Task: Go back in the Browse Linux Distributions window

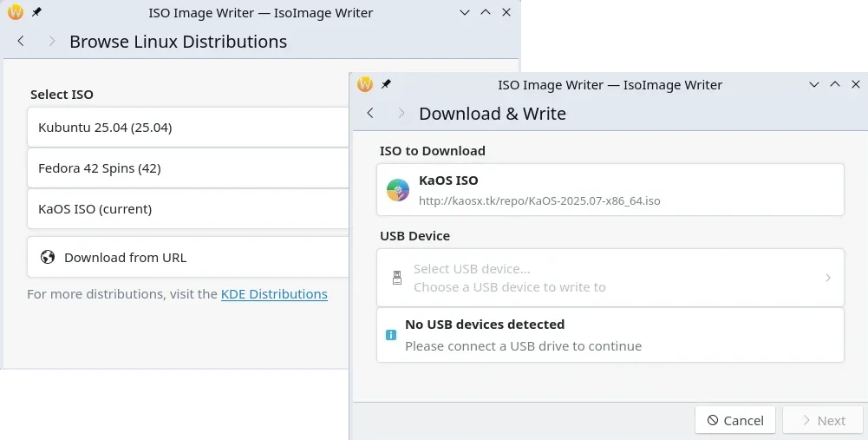Action: coord(21,41)
